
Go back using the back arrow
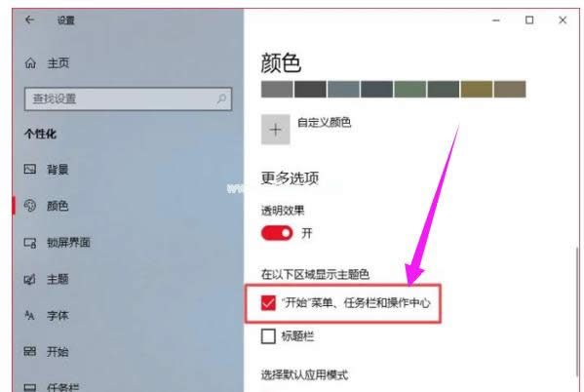(x=30, y=20)
